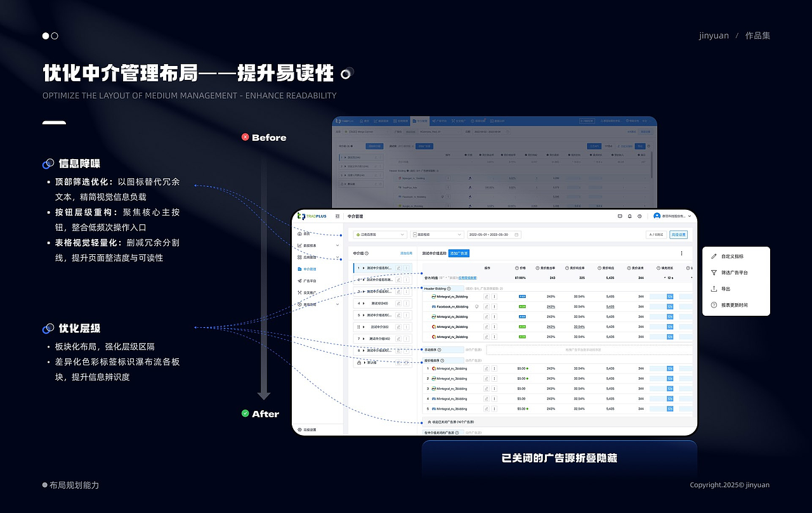
Task: Collapse the sidebar with the menu fold icon
Action: click(x=337, y=216)
